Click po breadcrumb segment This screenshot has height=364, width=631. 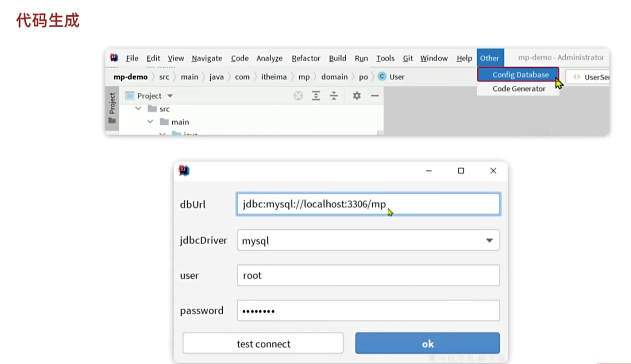(364, 77)
